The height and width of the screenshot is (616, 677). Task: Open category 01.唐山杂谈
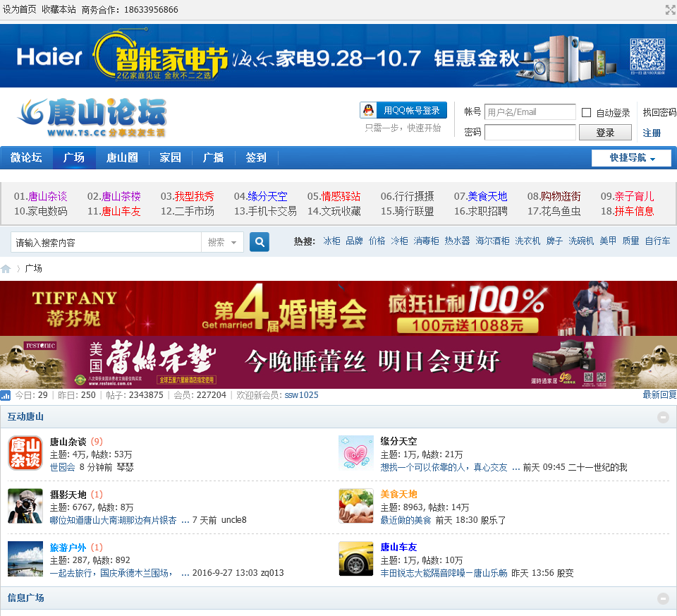tap(41, 197)
